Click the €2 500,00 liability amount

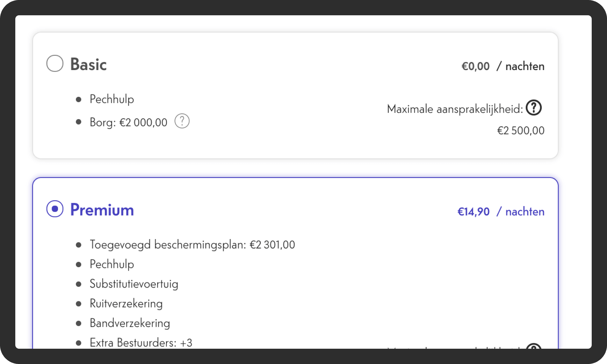coord(520,130)
